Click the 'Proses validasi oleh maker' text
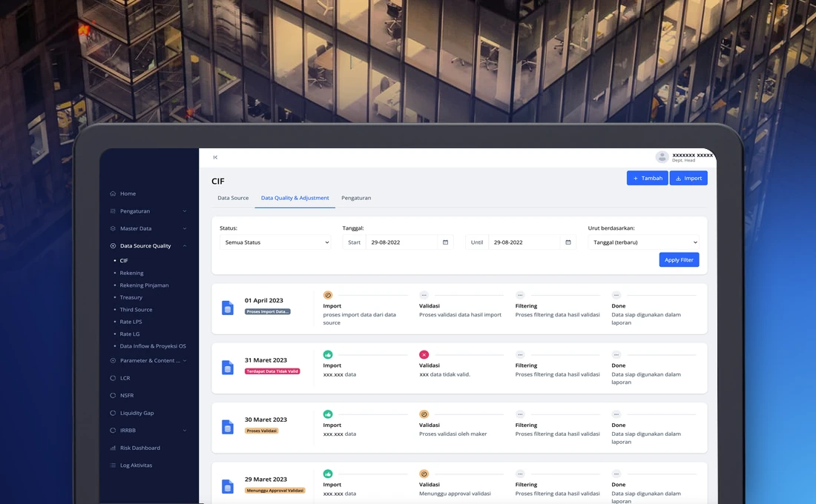Screen dimensions: 816x504 453,434
